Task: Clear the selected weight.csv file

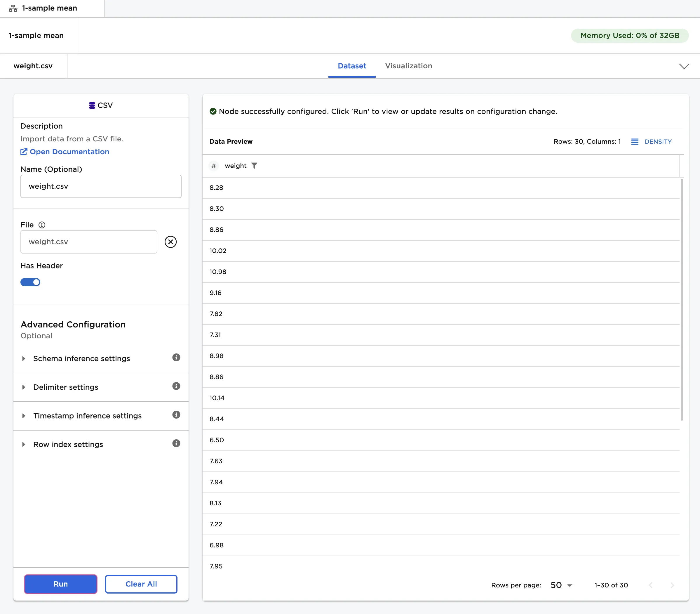Action: point(170,242)
